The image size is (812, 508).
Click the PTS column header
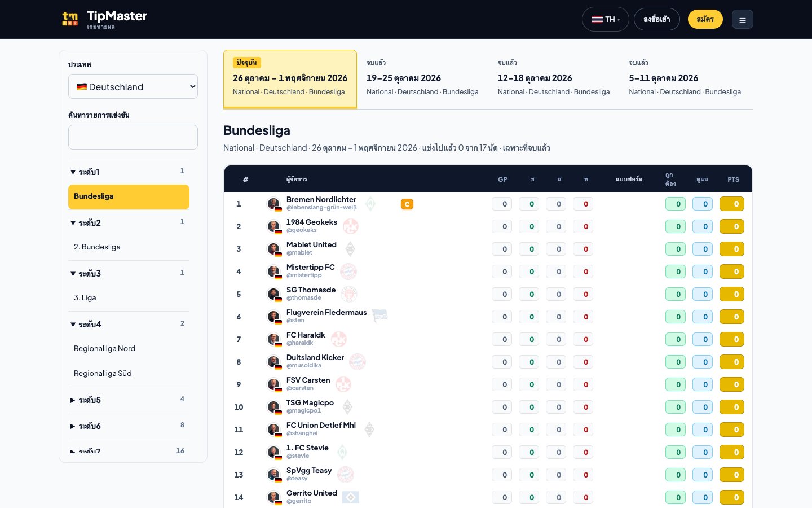pyautogui.click(x=733, y=179)
